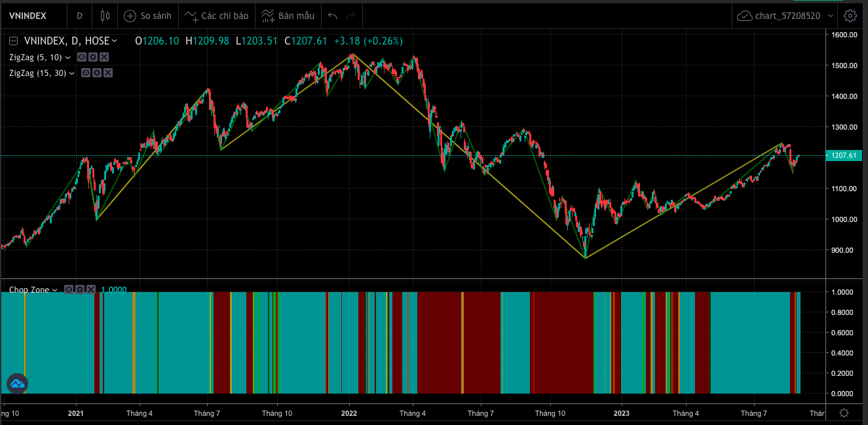Image resolution: width=868 pixels, height=425 pixels.
Task: Click the change +3.18 (+0.26%) text
Action: click(x=368, y=41)
